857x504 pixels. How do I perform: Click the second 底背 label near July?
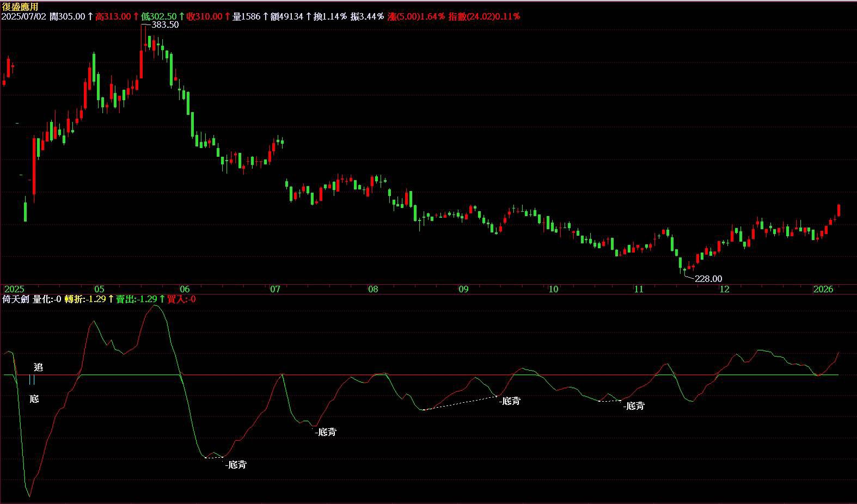[327, 432]
